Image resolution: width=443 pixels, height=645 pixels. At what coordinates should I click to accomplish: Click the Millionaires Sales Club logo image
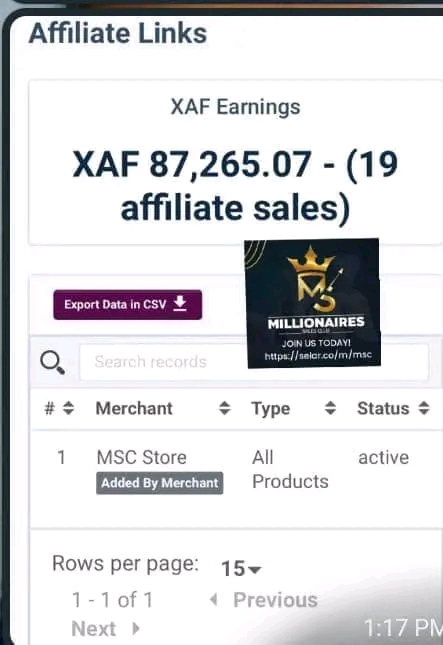pos(313,303)
